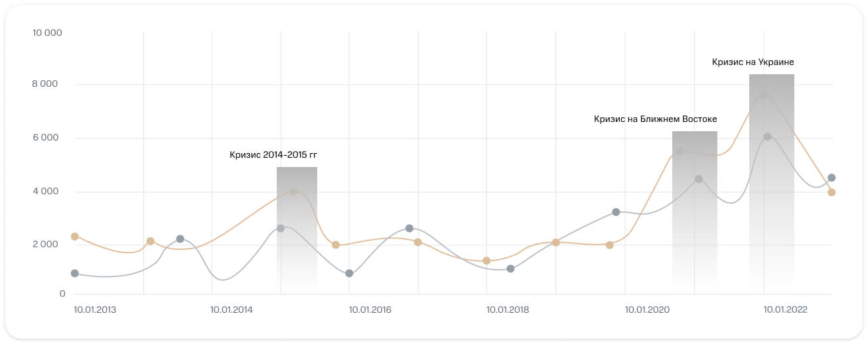The height and width of the screenshot is (344, 868).
Task: Select the first gray data point on the left edge
Action: pos(74,273)
